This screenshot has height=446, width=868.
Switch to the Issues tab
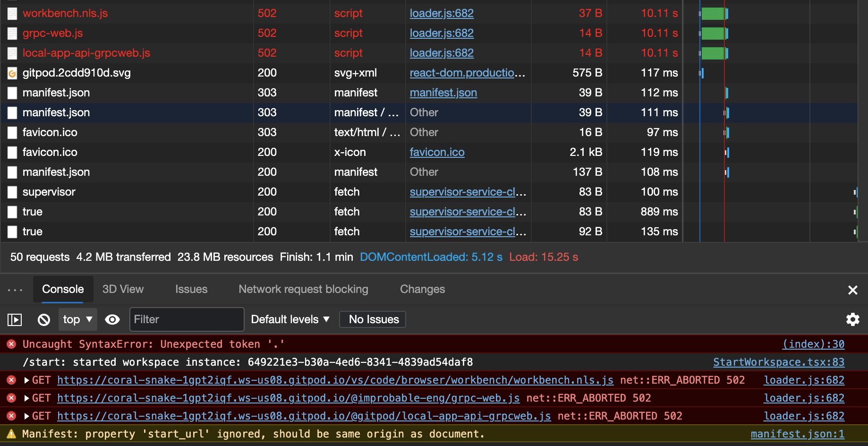pyautogui.click(x=191, y=289)
